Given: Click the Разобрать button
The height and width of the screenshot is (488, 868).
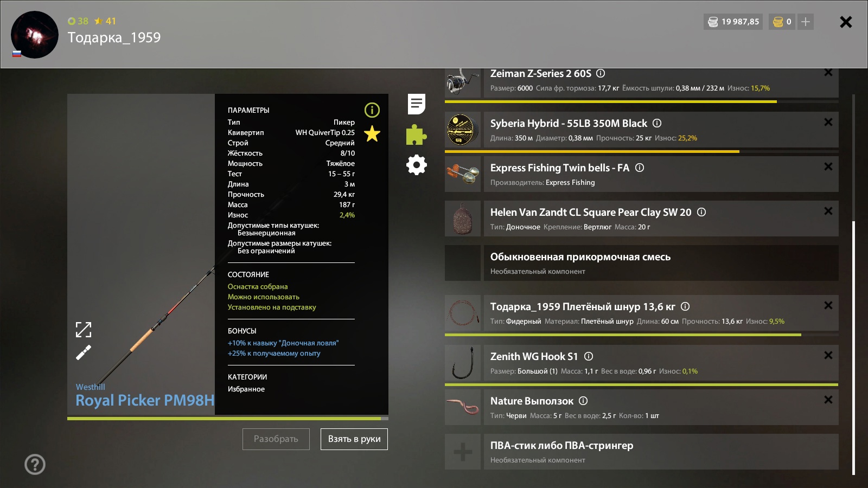Looking at the screenshot, I should pyautogui.click(x=276, y=439).
